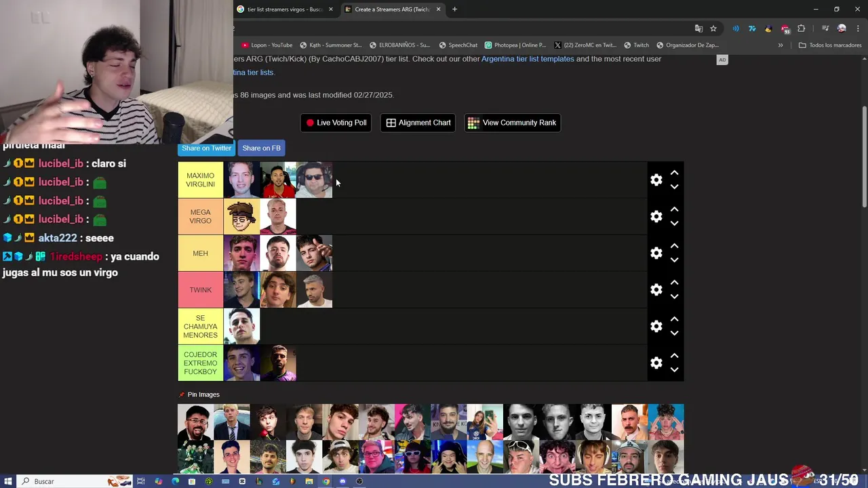The height and width of the screenshot is (488, 868).
Task: Move MEH row up
Action: (x=674, y=246)
